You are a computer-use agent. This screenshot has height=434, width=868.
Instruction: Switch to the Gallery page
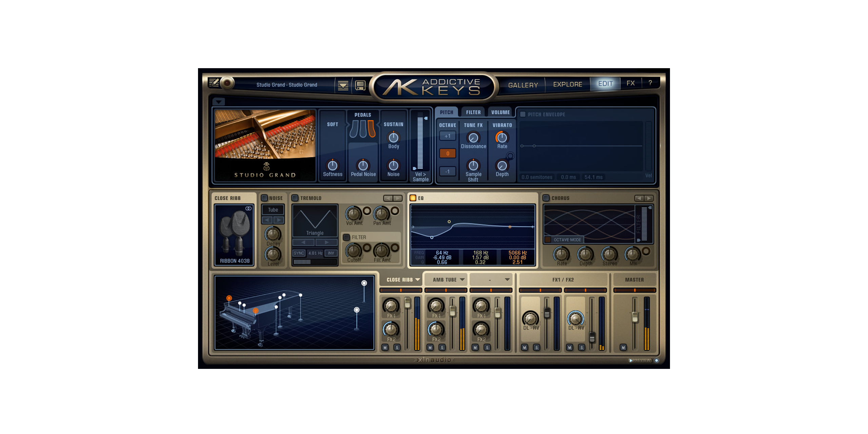click(x=523, y=85)
